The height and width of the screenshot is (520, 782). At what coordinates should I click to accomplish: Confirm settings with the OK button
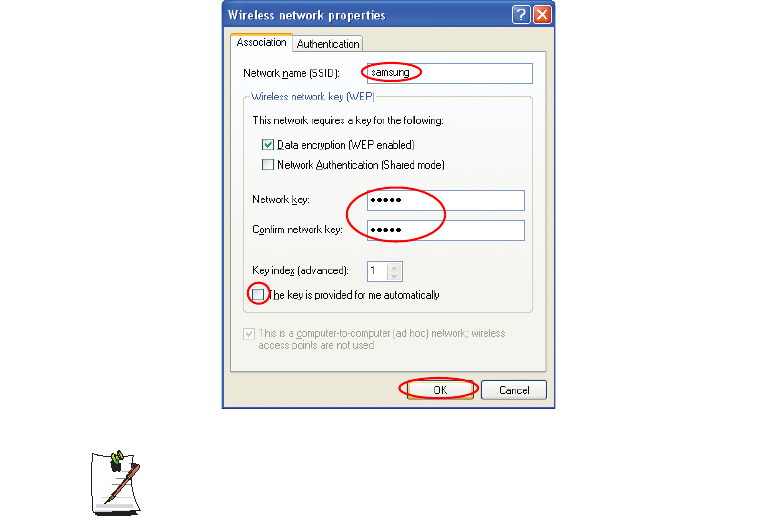[x=440, y=390]
